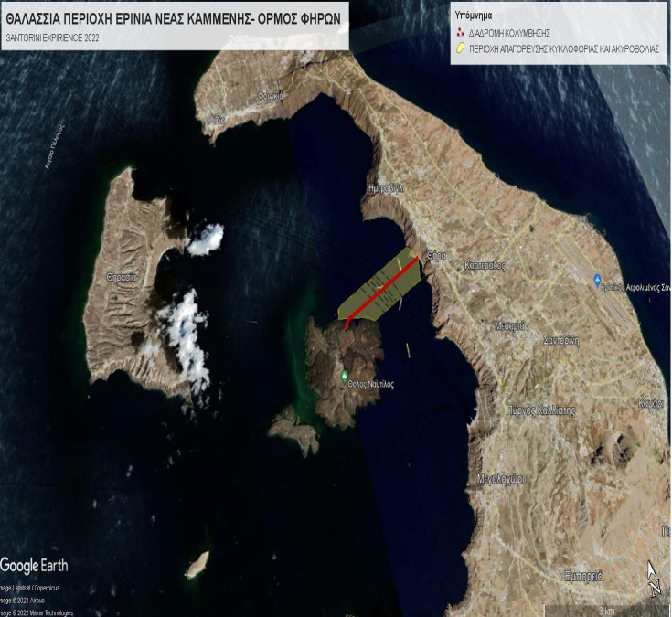Click the Οία town label
Image resolution: width=672 pixels, height=617 pixels.
pyautogui.click(x=219, y=119)
